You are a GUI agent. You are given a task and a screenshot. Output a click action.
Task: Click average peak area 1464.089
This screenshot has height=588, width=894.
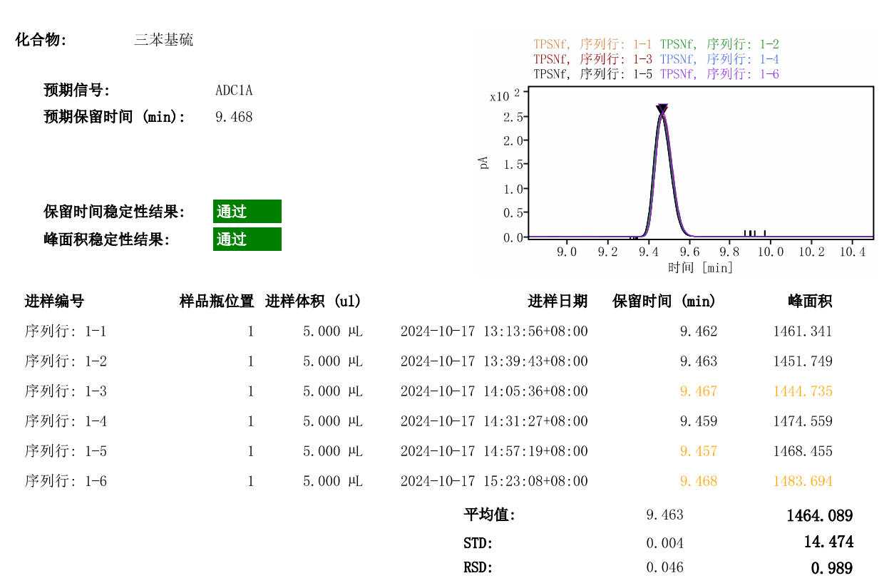[820, 515]
